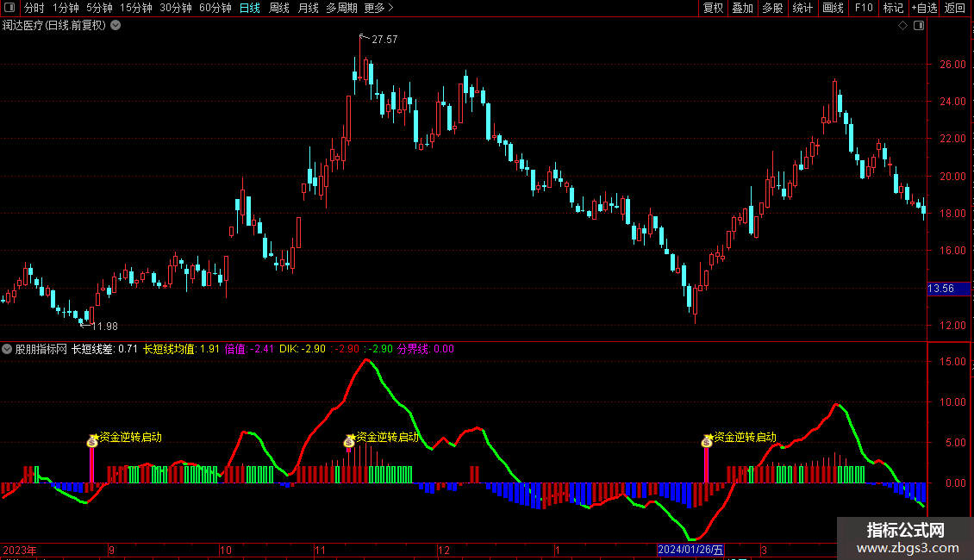
Task: Click the 股朋指标网 indicator name
Action: click(41, 349)
